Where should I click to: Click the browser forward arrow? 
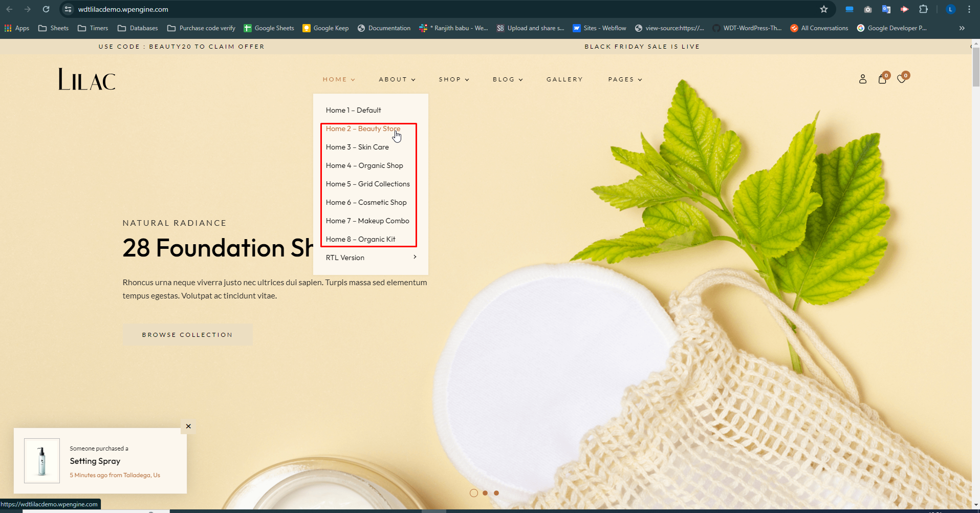pyautogui.click(x=28, y=9)
